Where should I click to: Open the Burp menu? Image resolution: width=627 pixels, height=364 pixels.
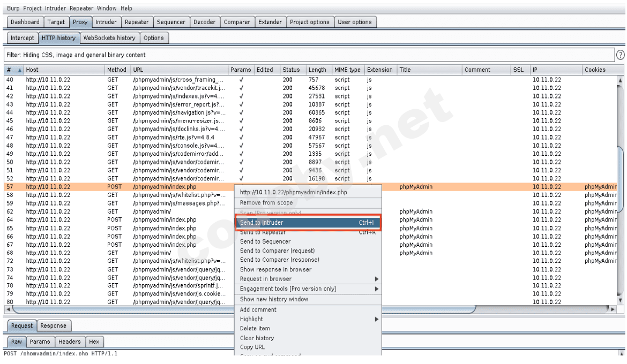[13, 8]
